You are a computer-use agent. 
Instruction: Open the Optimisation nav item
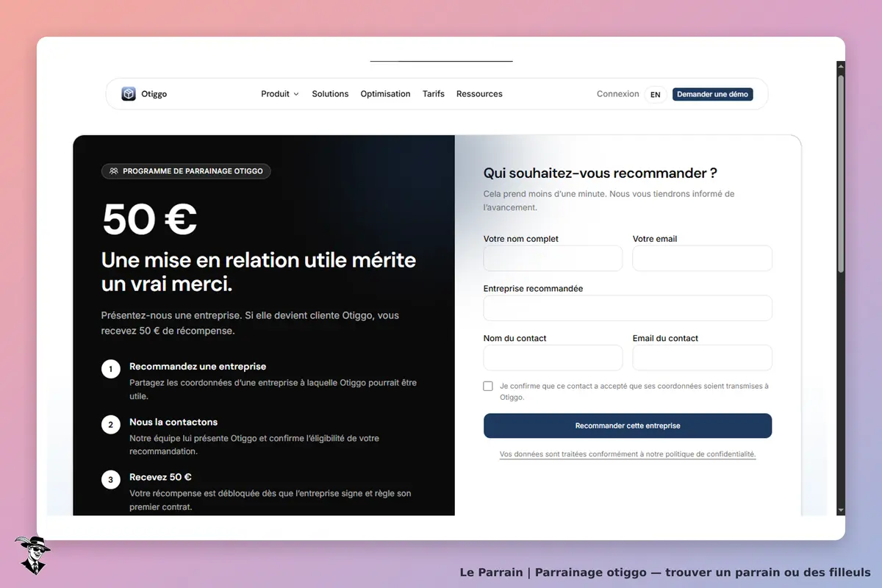coord(385,94)
